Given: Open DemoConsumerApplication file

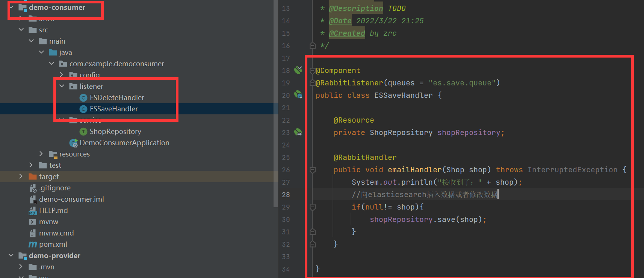Looking at the screenshot, I should coord(124,143).
